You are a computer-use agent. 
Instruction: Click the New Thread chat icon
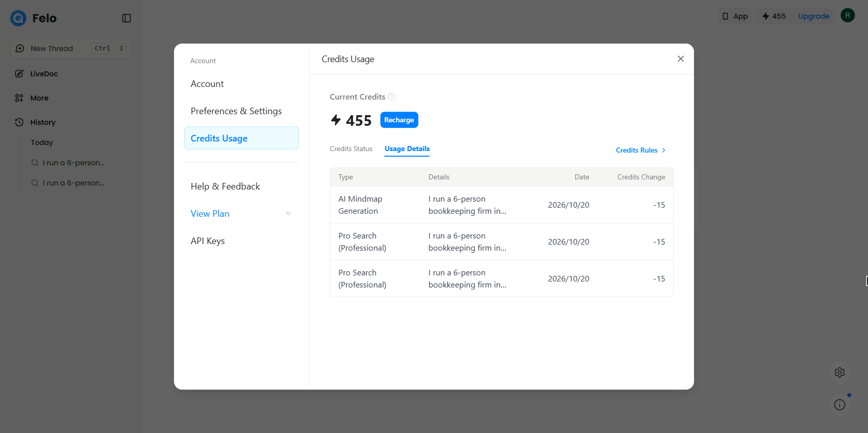(x=20, y=49)
